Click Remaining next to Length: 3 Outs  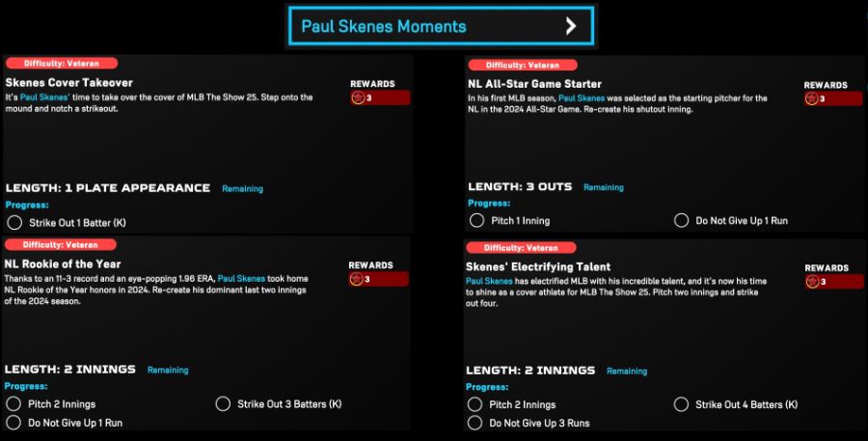[x=604, y=188]
